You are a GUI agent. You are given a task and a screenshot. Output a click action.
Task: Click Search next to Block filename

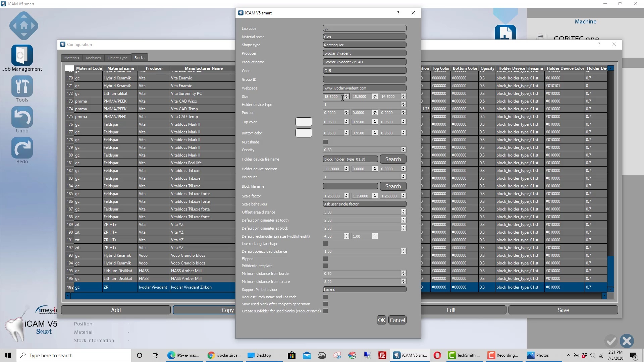click(393, 186)
